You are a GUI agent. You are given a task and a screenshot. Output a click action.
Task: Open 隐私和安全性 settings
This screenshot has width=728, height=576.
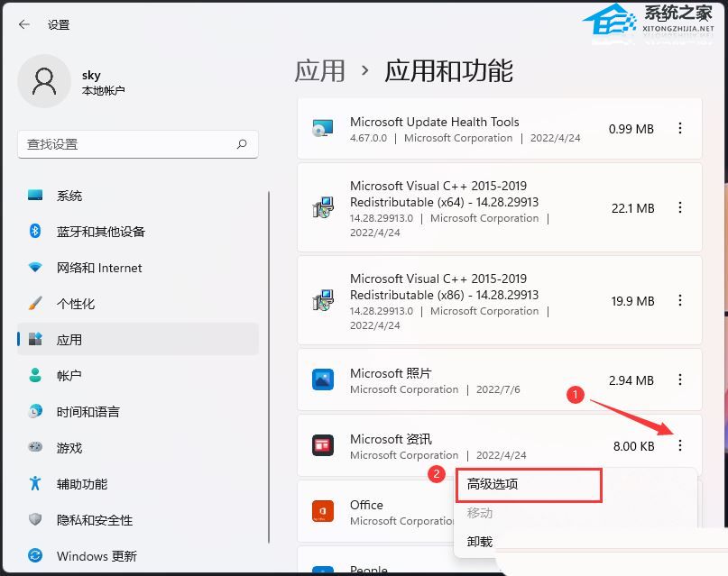tap(138, 519)
